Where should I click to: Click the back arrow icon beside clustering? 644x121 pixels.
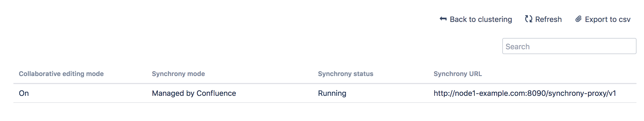click(443, 19)
